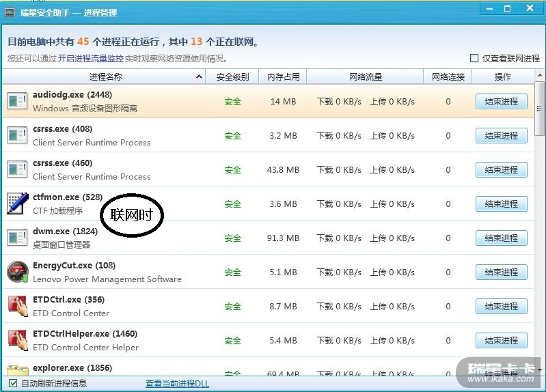
Task: Click 安全 level in EnergyCut.exe row
Action: click(232, 272)
